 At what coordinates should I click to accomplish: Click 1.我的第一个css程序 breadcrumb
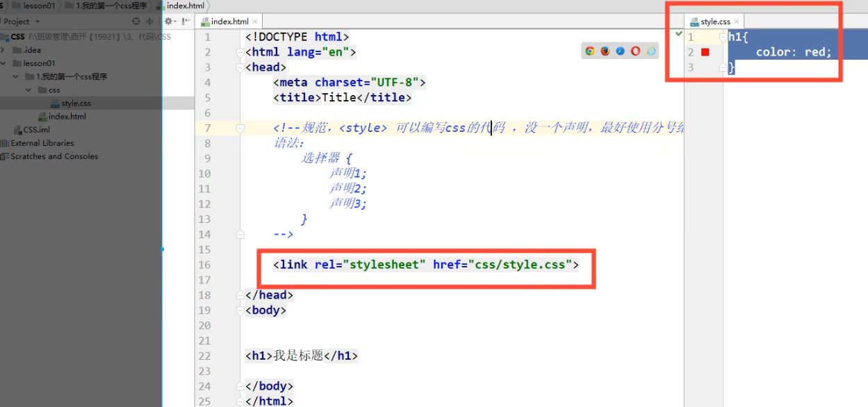[x=106, y=6]
